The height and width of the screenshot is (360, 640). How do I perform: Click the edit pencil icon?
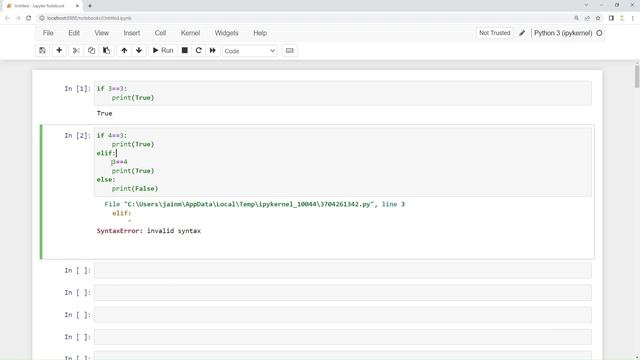[522, 33]
